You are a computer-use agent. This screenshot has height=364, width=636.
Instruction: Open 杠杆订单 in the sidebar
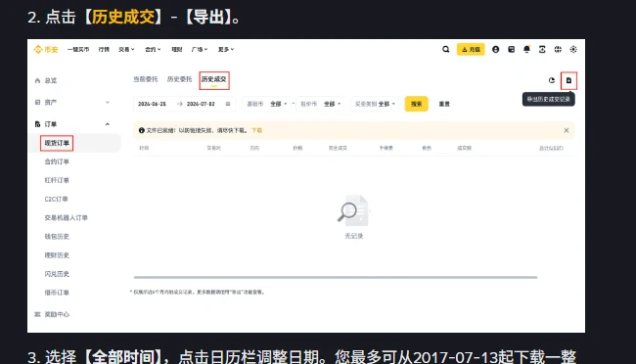click(x=57, y=180)
